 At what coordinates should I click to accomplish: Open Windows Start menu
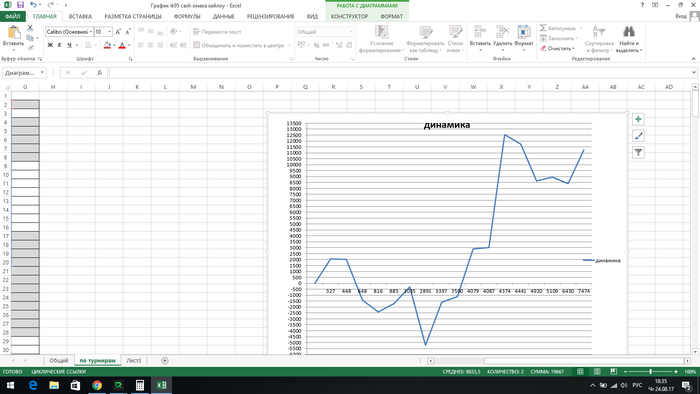tap(10, 385)
